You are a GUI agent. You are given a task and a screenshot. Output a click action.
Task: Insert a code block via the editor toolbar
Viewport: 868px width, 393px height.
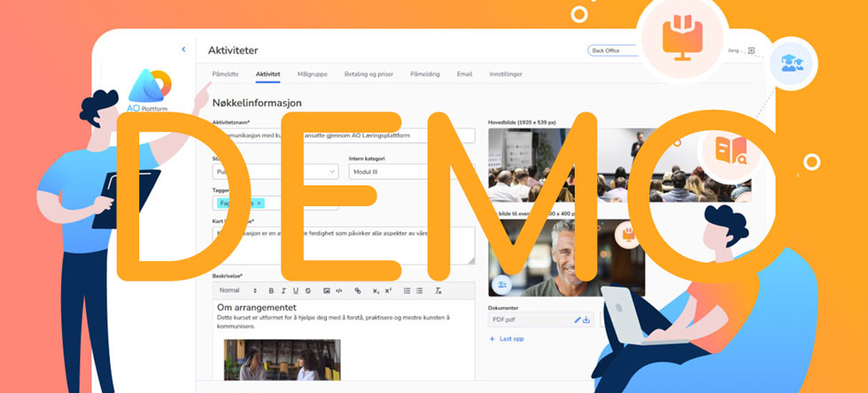click(x=339, y=290)
